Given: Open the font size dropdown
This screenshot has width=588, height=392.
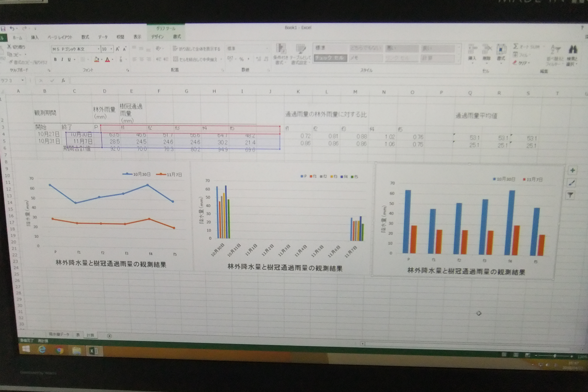Looking at the screenshot, I should [111, 49].
